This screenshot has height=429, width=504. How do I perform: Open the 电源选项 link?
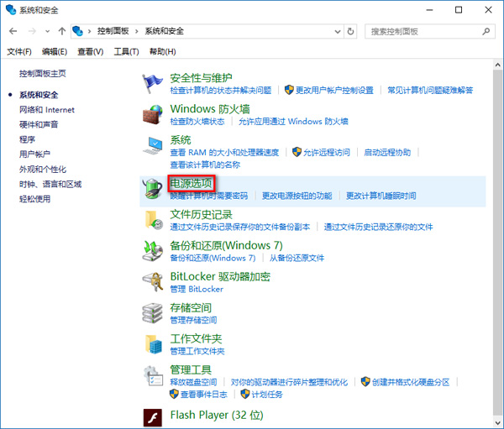point(191,182)
